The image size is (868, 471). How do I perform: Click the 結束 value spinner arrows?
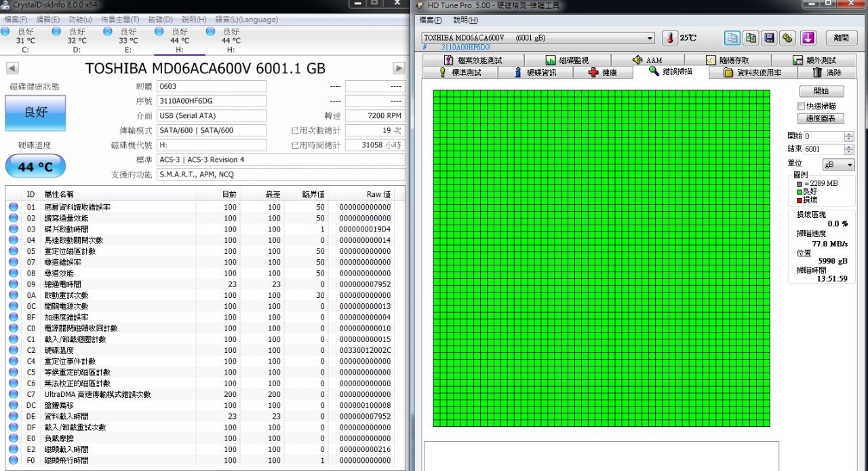pyautogui.click(x=849, y=149)
